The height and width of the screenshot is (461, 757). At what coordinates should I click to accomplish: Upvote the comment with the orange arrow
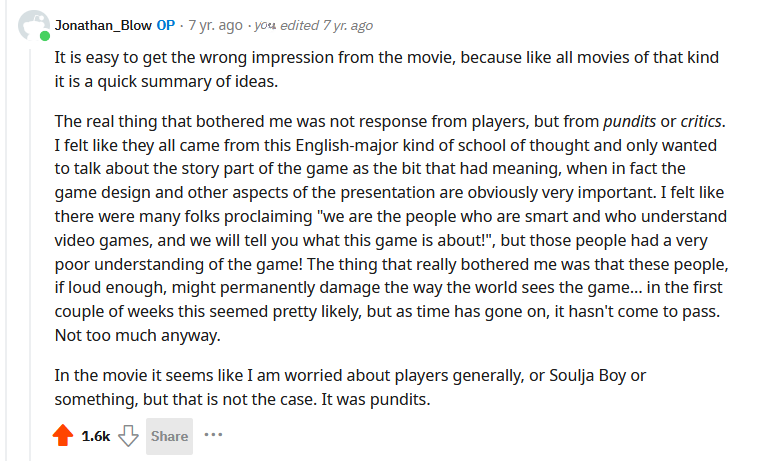(63, 435)
